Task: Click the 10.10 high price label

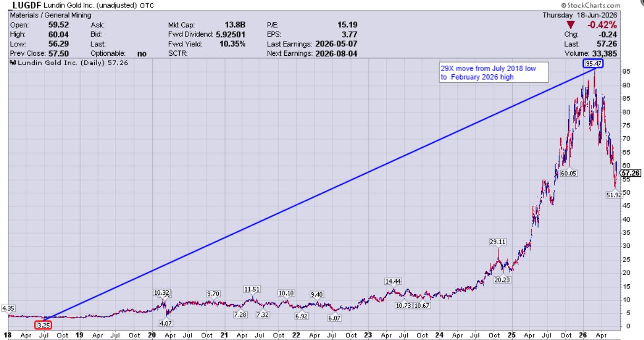Action: (286, 293)
